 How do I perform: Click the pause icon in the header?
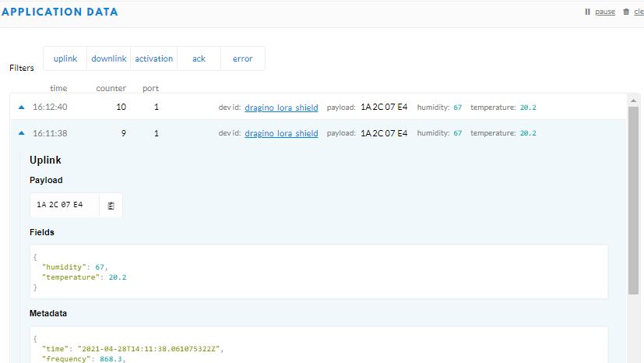[587, 12]
